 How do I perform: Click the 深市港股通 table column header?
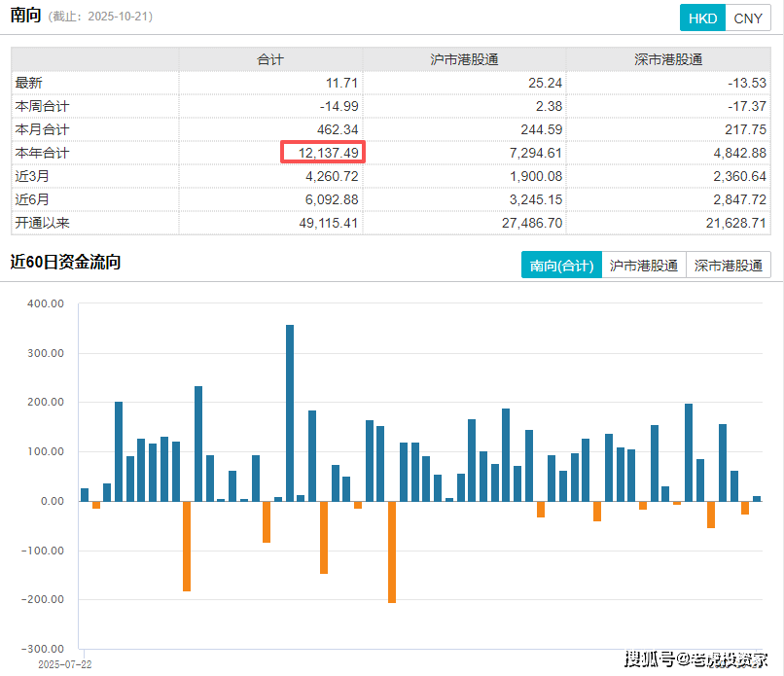tap(668, 59)
